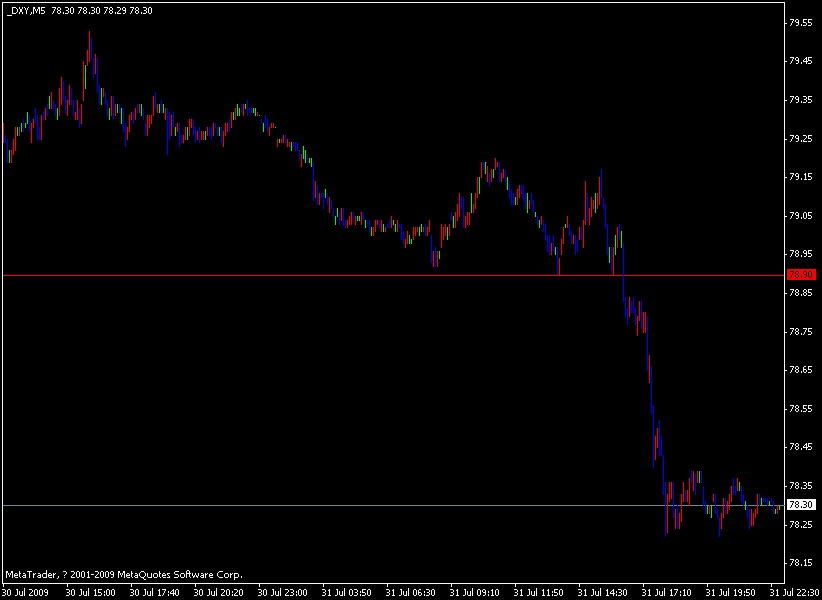Screen dimensions: 822x600
Task: Click the 30 Jul 15:00 time label
Action: [x=89, y=590]
